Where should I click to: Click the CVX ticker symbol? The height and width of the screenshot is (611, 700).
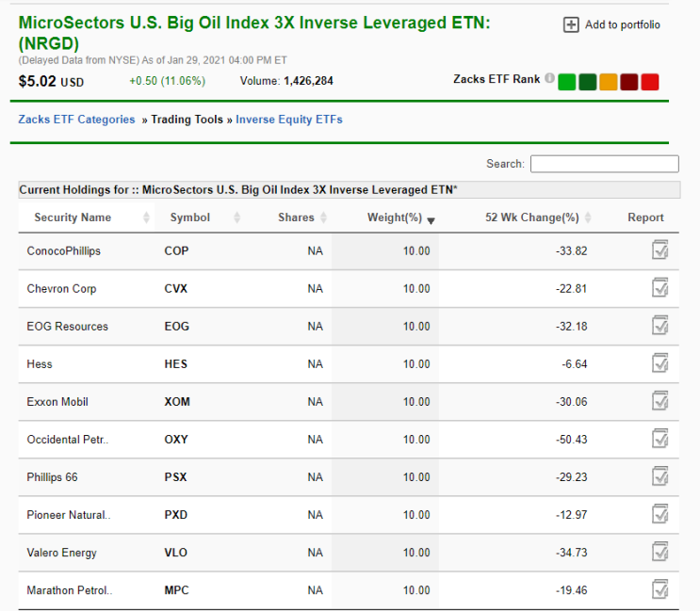[176, 288]
